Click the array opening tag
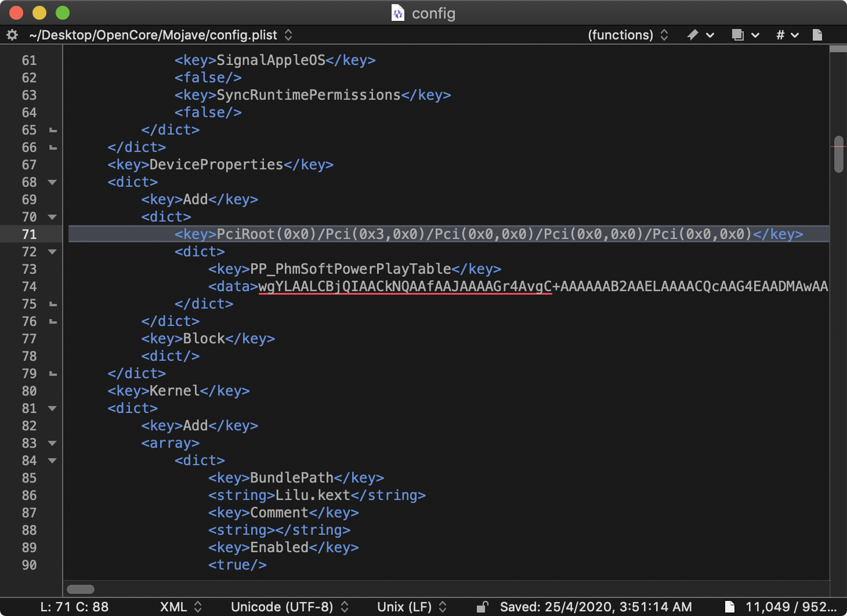The height and width of the screenshot is (616, 847). click(170, 443)
